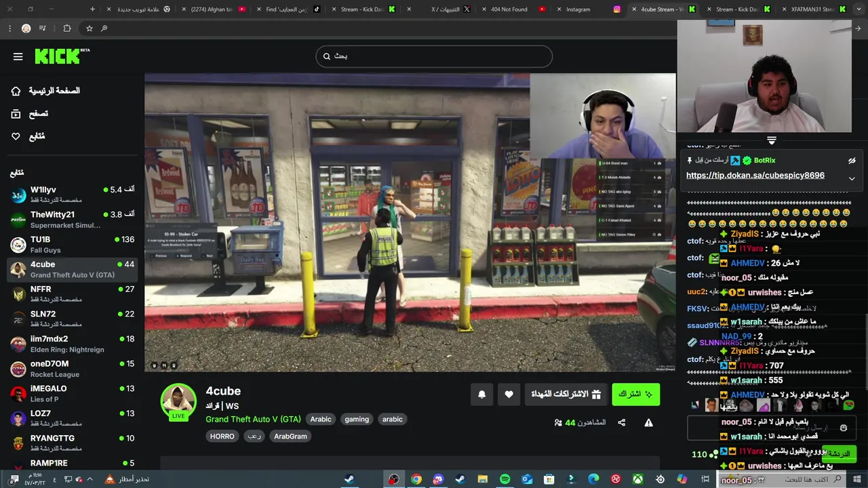Open Xbox app from taskbar
Image resolution: width=868 pixels, height=488 pixels.
[x=637, y=479]
